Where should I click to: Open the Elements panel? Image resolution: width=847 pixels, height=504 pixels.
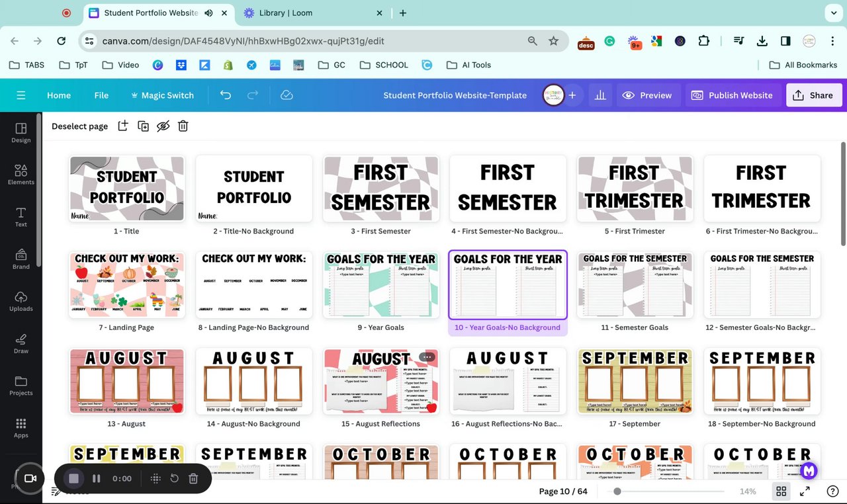pos(21,175)
